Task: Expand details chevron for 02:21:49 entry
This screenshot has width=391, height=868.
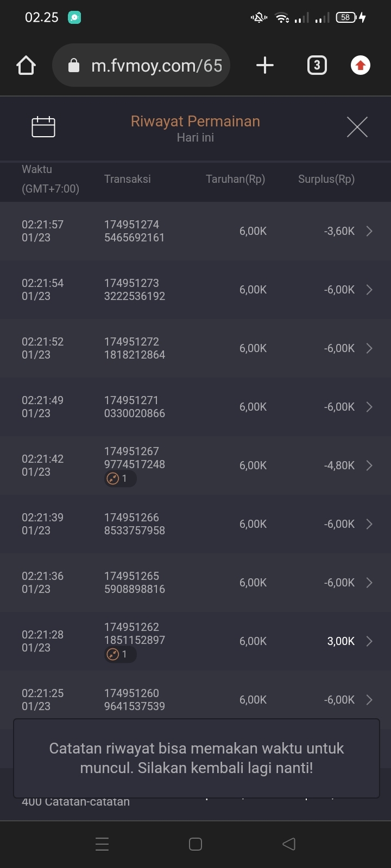Action: coord(369,407)
